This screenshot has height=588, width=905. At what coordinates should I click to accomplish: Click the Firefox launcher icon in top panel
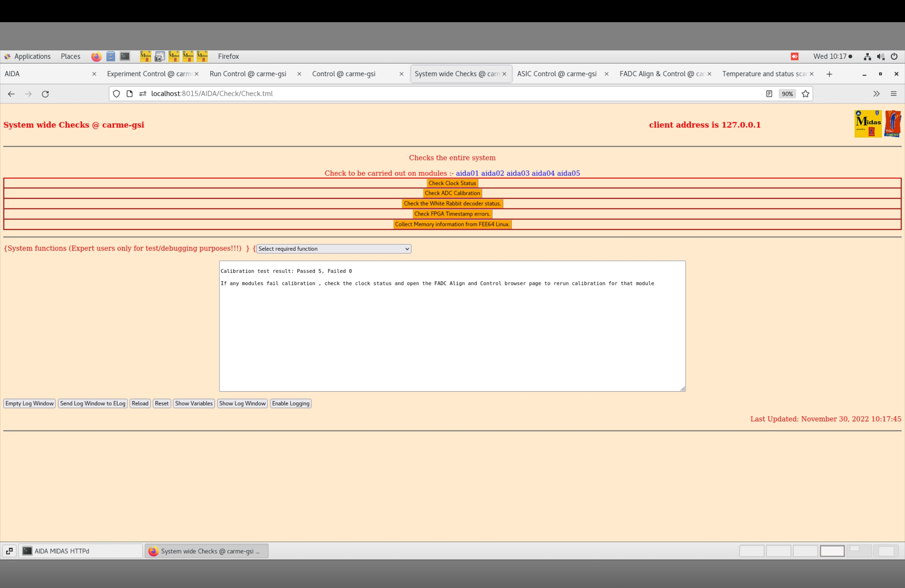(x=96, y=57)
